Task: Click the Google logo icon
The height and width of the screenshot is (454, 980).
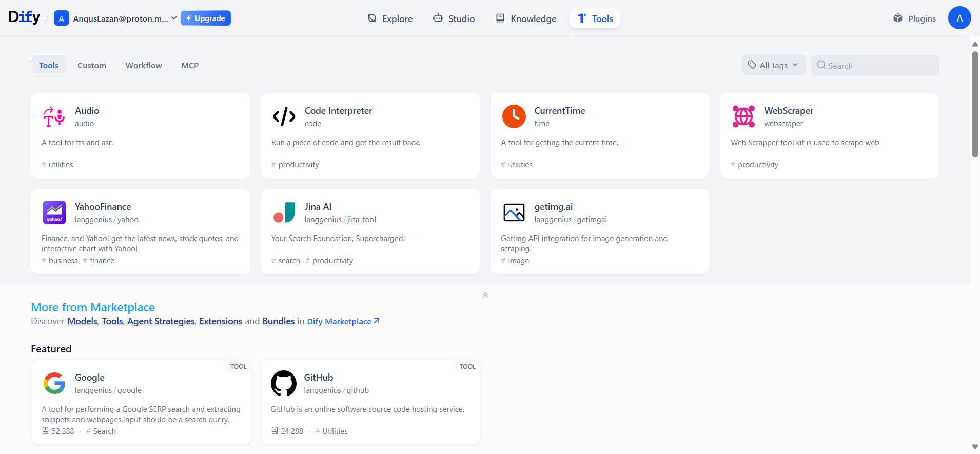Action: 54,383
